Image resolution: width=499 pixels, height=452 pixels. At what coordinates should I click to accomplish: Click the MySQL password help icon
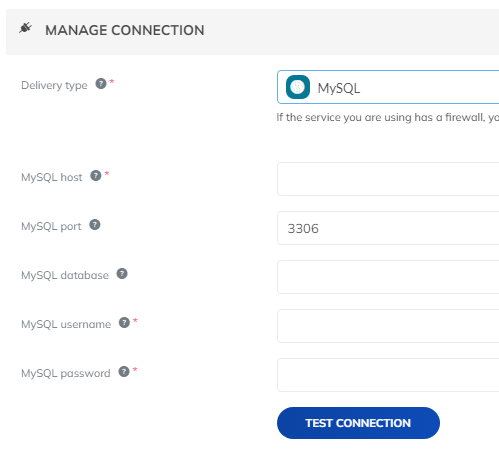[124, 371]
